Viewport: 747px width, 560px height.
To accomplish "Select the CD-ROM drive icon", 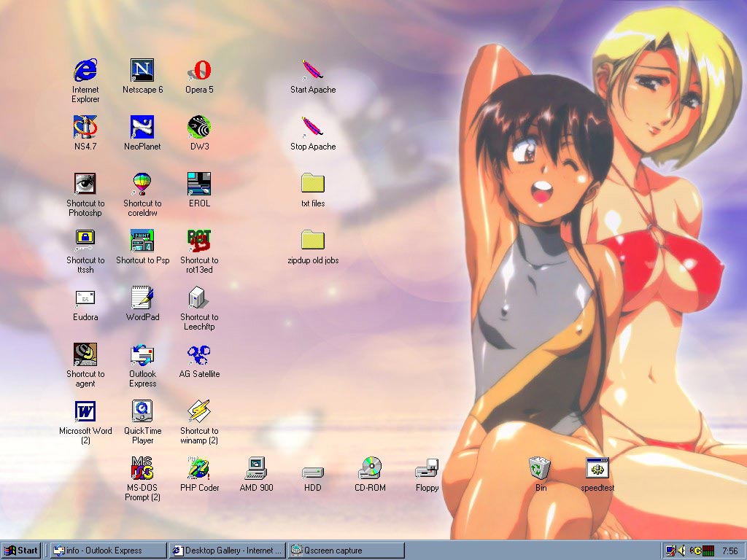I will [370, 469].
